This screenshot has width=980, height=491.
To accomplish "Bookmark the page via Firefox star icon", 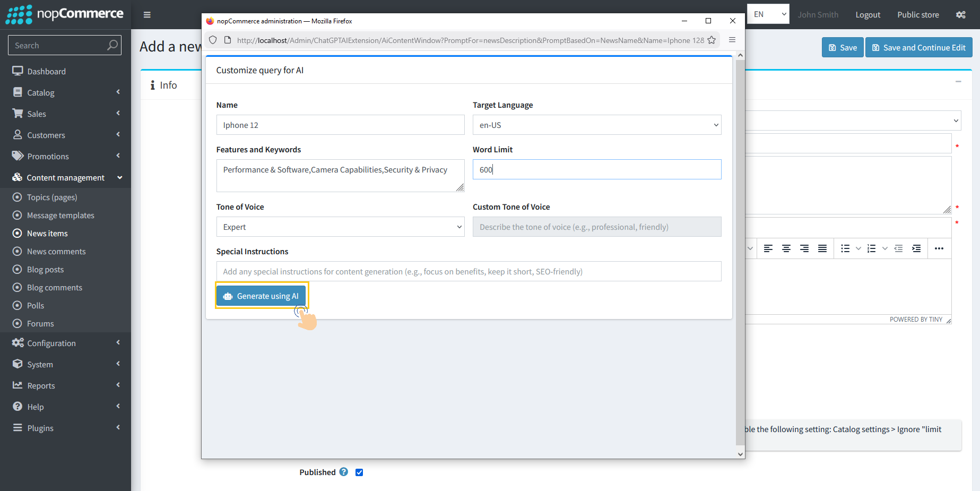I will (712, 40).
